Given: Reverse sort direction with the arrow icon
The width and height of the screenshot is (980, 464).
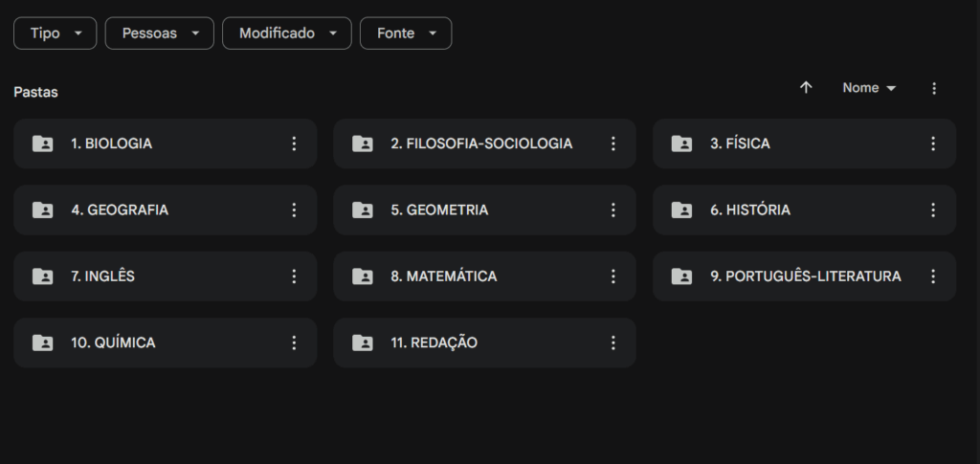Looking at the screenshot, I should pyautogui.click(x=806, y=88).
